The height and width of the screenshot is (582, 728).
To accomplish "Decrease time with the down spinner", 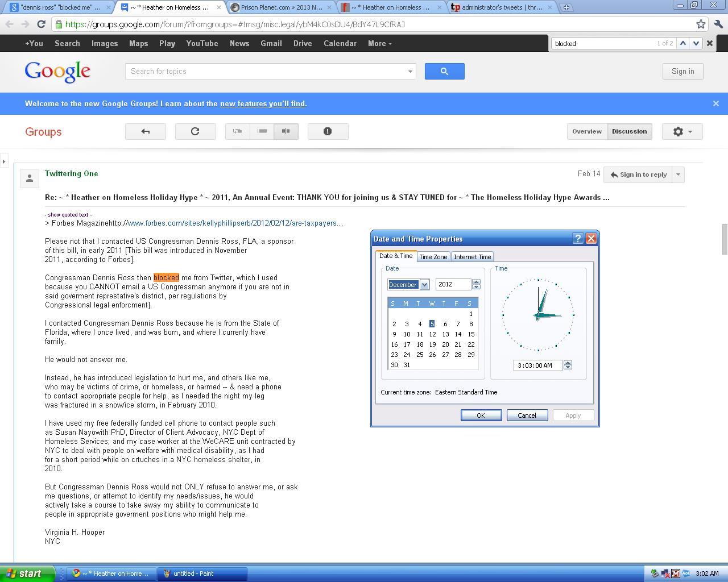I will [568, 368].
